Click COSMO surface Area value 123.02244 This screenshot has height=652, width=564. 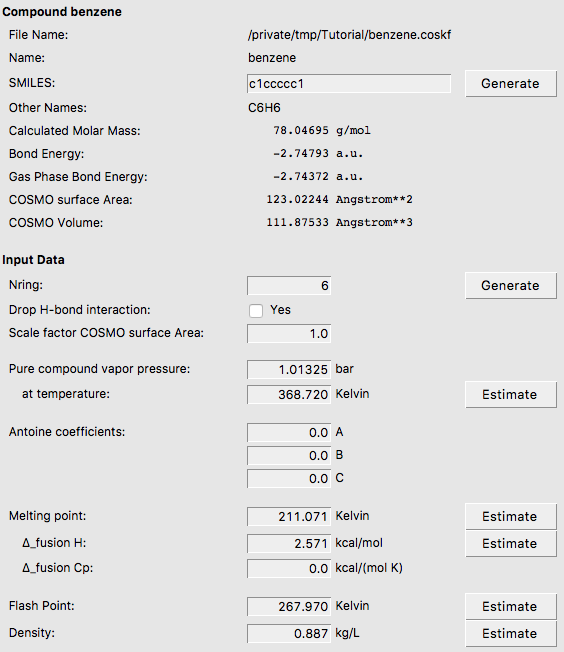297,199
